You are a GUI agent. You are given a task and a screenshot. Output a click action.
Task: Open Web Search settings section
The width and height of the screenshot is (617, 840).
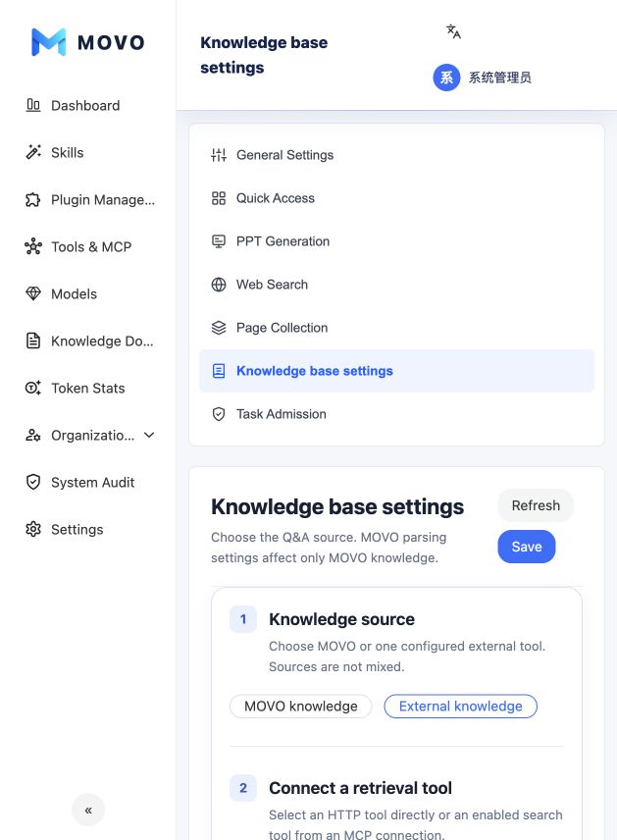click(396, 285)
